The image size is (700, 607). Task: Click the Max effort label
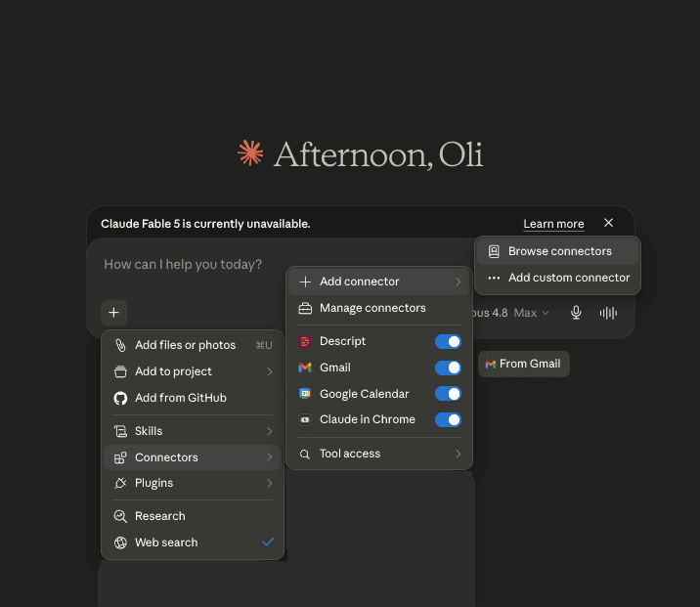(525, 313)
